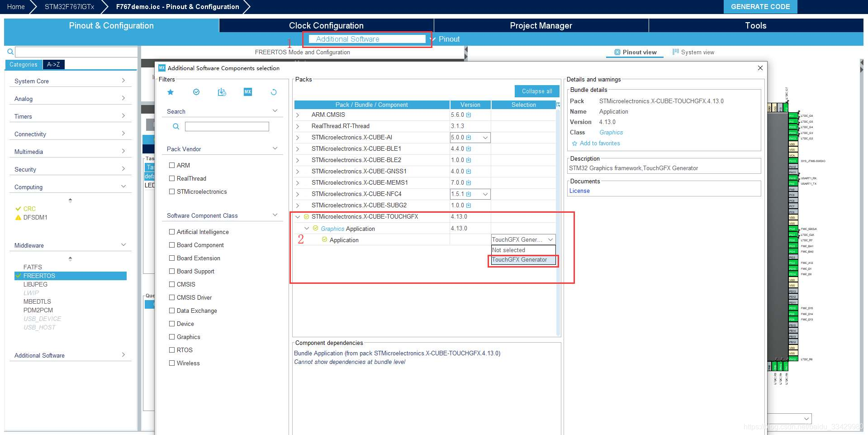Click the STM32F767IGTx breadcrumb
This screenshot has width=868, height=435.
click(69, 7)
